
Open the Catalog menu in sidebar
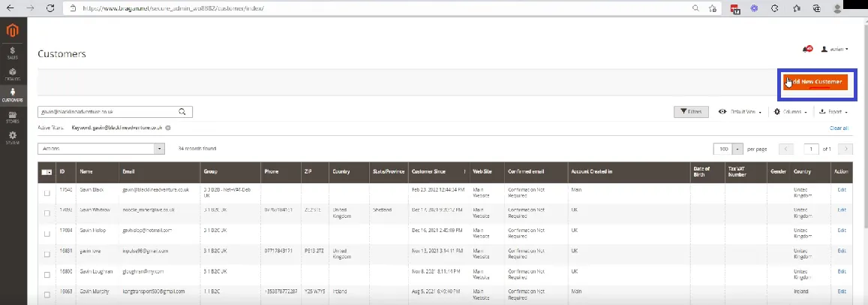pyautogui.click(x=12, y=74)
